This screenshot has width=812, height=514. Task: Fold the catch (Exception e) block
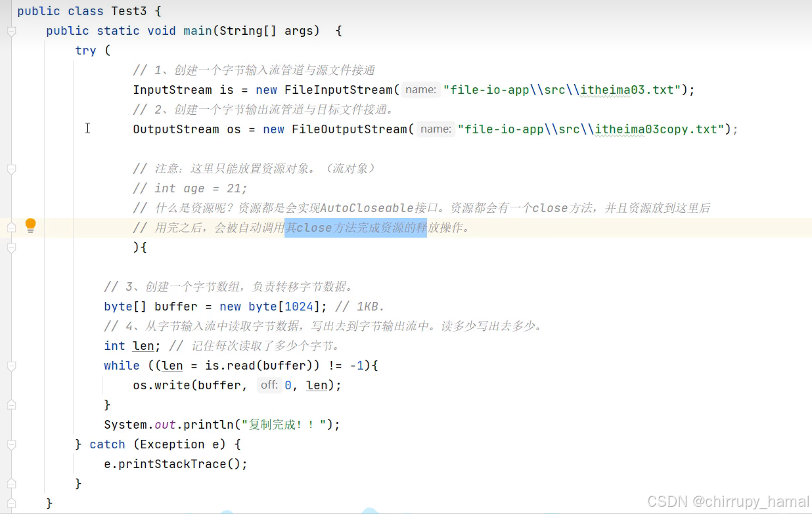[x=11, y=444]
